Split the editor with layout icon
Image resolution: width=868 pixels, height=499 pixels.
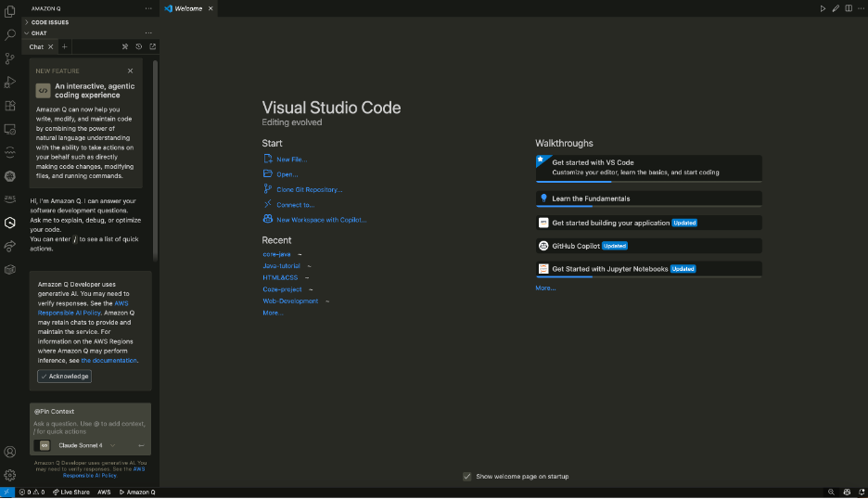(849, 8)
